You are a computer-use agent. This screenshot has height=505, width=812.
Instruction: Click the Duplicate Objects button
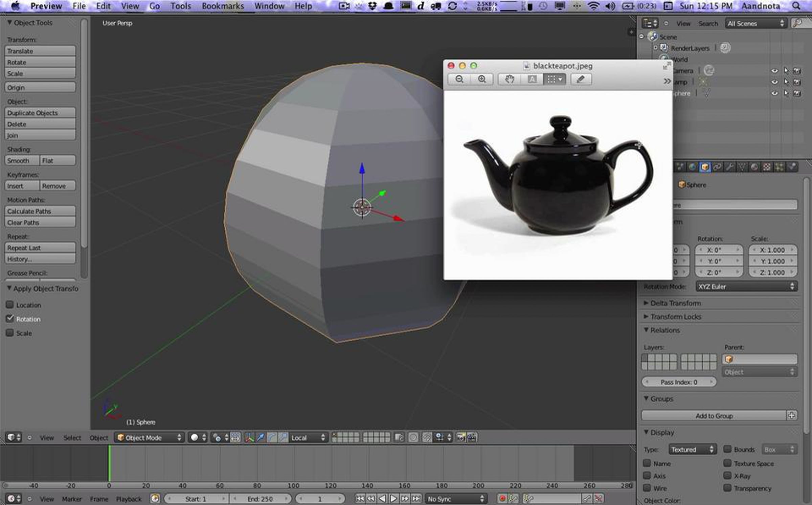40,113
